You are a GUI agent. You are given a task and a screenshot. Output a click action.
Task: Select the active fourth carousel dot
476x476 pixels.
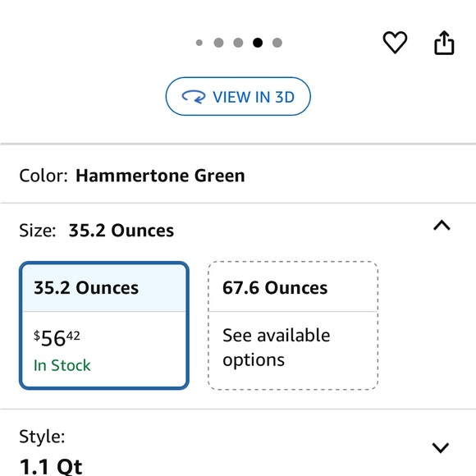(x=258, y=43)
